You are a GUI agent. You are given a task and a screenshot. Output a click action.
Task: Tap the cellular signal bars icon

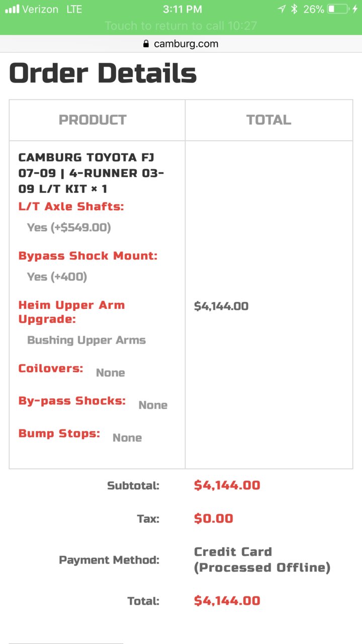pos(12,9)
